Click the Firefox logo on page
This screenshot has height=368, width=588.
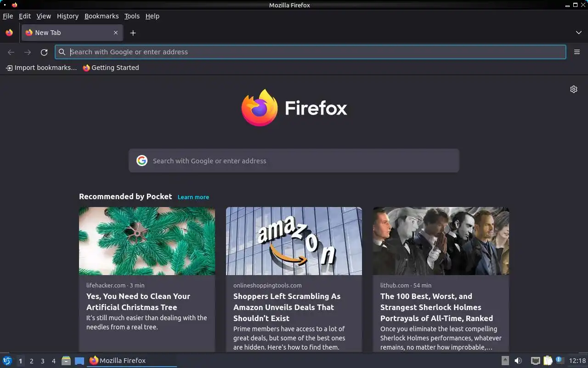point(294,108)
